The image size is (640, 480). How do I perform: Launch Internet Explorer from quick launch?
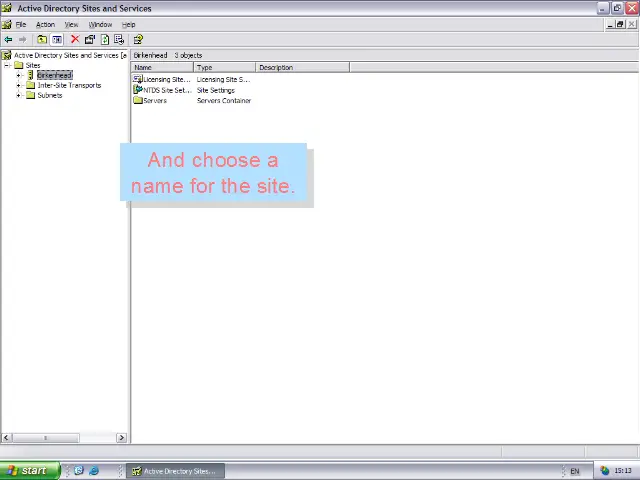coord(94,471)
